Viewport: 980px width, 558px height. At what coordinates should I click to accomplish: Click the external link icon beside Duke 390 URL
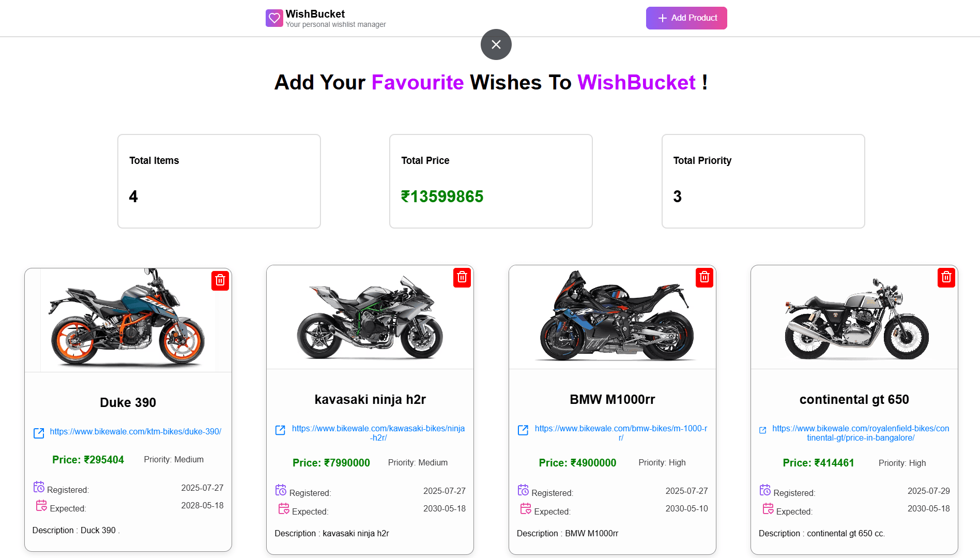(x=39, y=433)
